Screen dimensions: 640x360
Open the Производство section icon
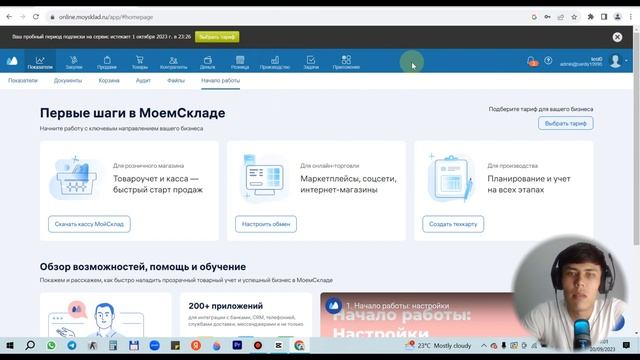(x=275, y=62)
